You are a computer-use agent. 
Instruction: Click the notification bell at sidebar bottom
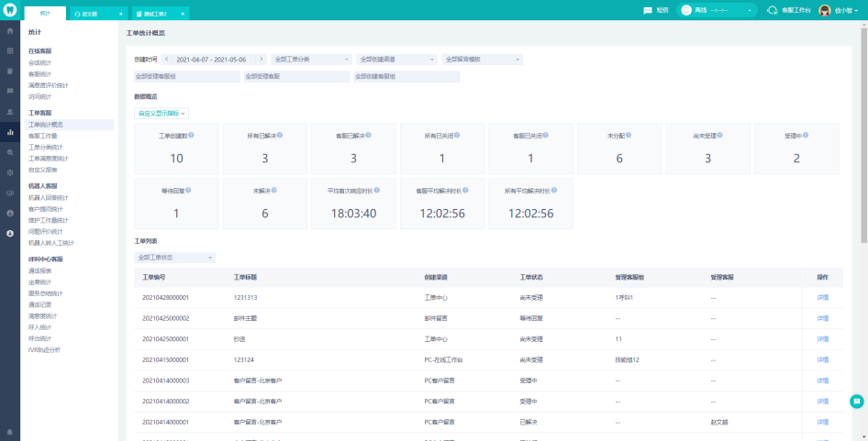(x=10, y=431)
